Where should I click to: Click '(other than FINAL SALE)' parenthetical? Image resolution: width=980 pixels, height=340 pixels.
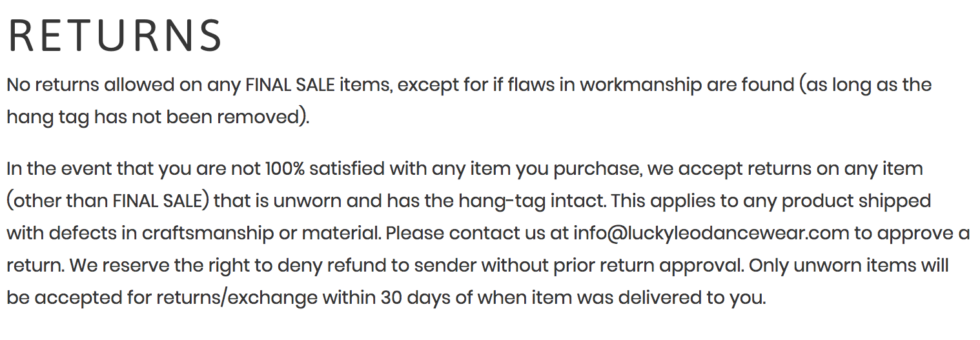point(108,201)
